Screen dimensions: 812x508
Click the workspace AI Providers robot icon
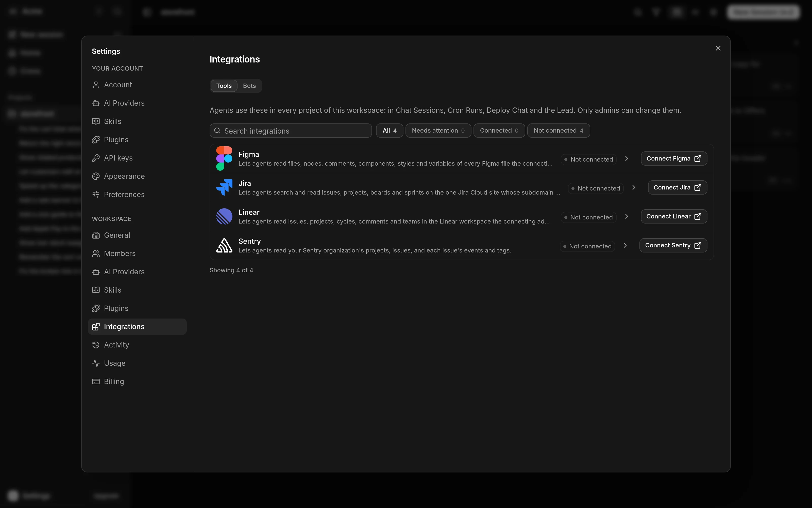pyautogui.click(x=96, y=272)
